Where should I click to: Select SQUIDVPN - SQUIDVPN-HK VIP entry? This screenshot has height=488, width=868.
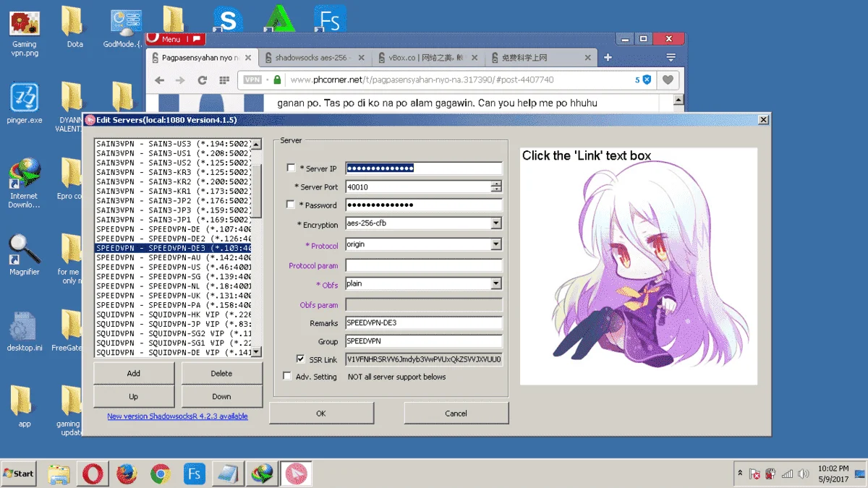[x=174, y=314]
